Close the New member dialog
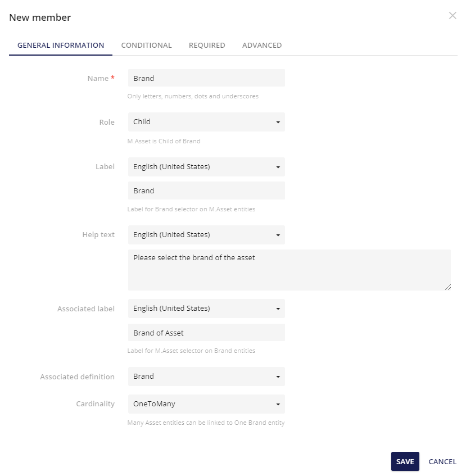This screenshot has height=476, width=466. (x=453, y=16)
